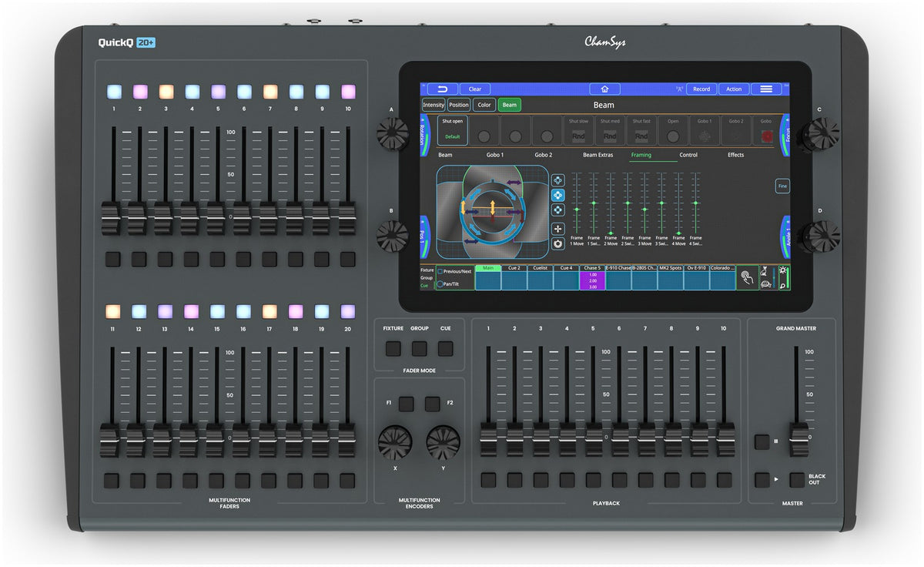Touch encoder knob D beside the screen
The height and width of the screenshot is (567, 924).
[822, 237]
